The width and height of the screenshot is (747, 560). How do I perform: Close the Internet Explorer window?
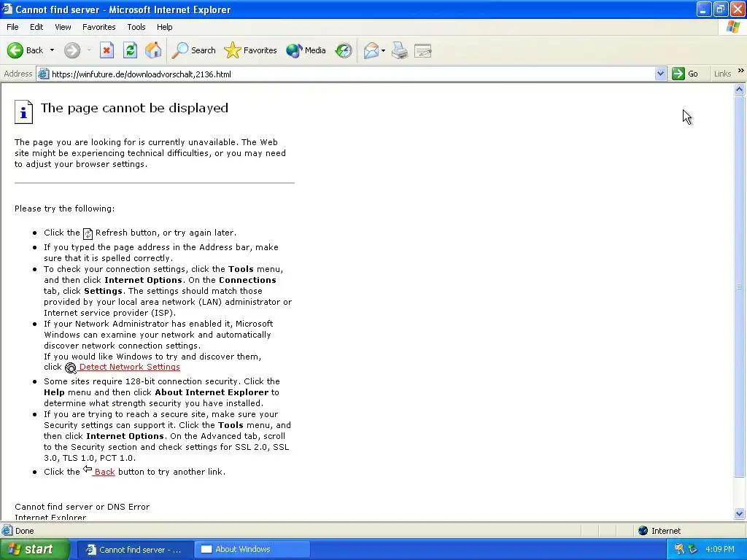pyautogui.click(x=738, y=9)
